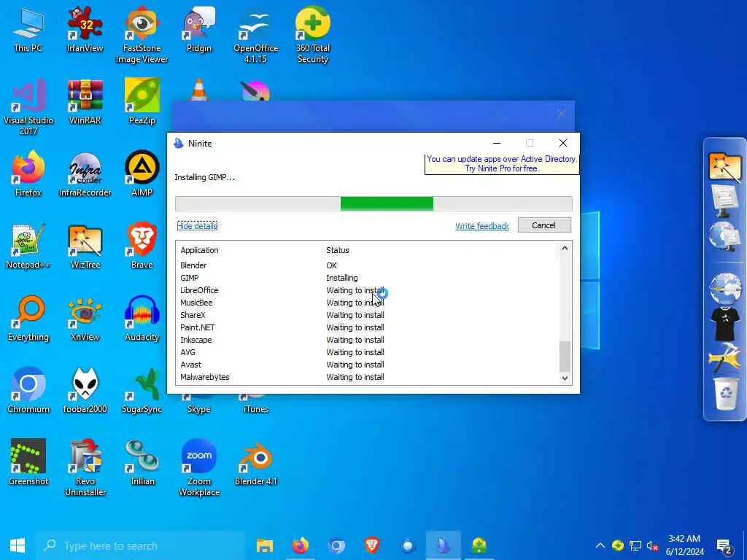This screenshot has height=560, width=747.
Task: Select the Inkscape row in the list
Action: 367,340
